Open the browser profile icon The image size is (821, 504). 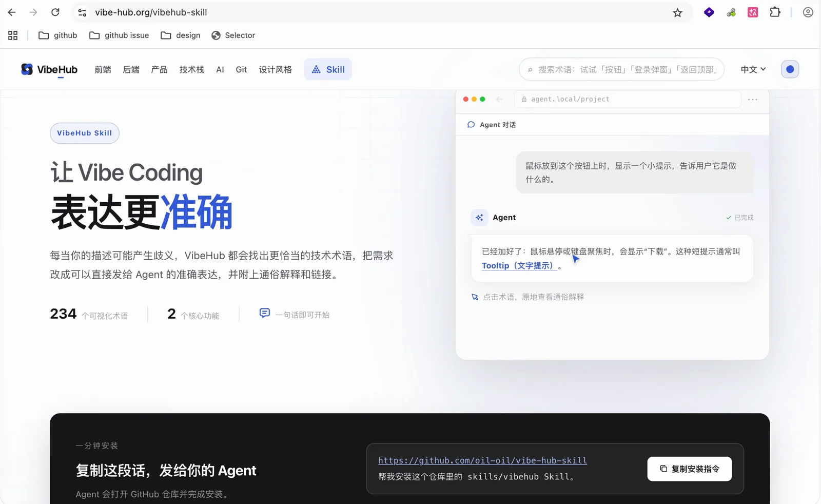pyautogui.click(x=808, y=12)
